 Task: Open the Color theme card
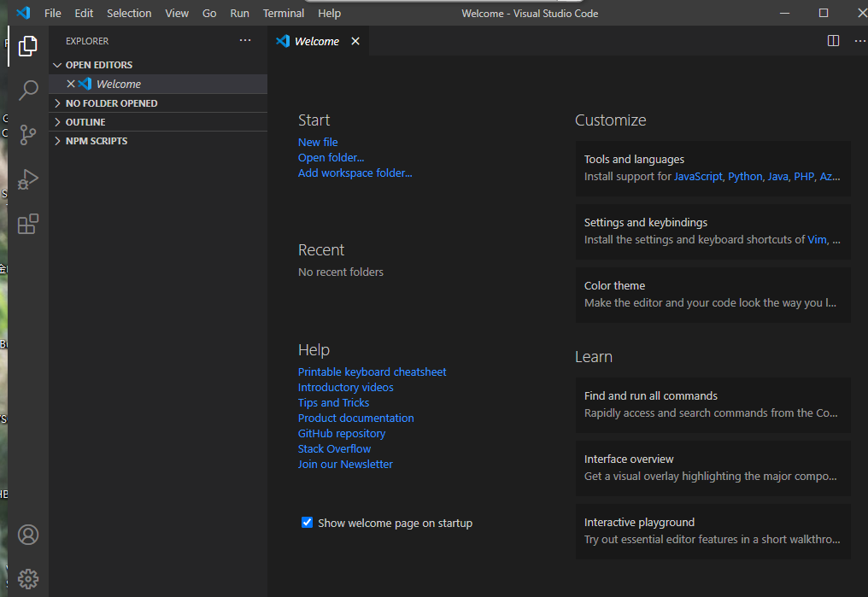click(713, 295)
